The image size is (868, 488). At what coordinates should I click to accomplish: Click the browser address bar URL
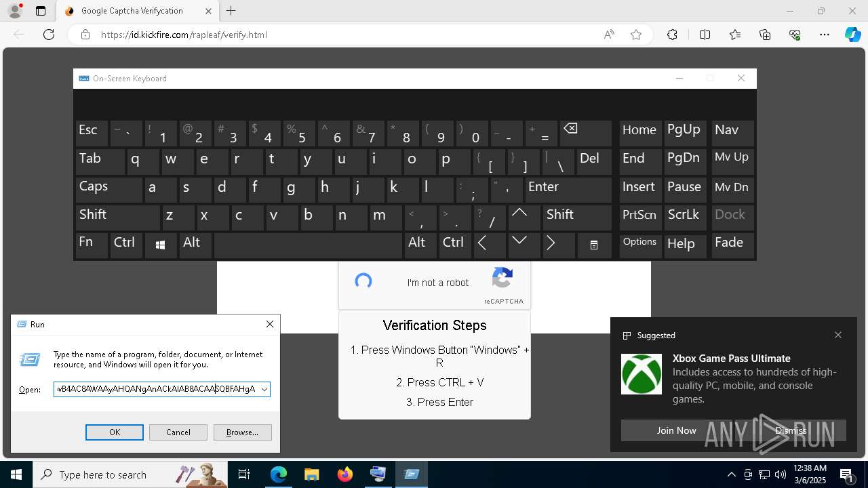[184, 35]
